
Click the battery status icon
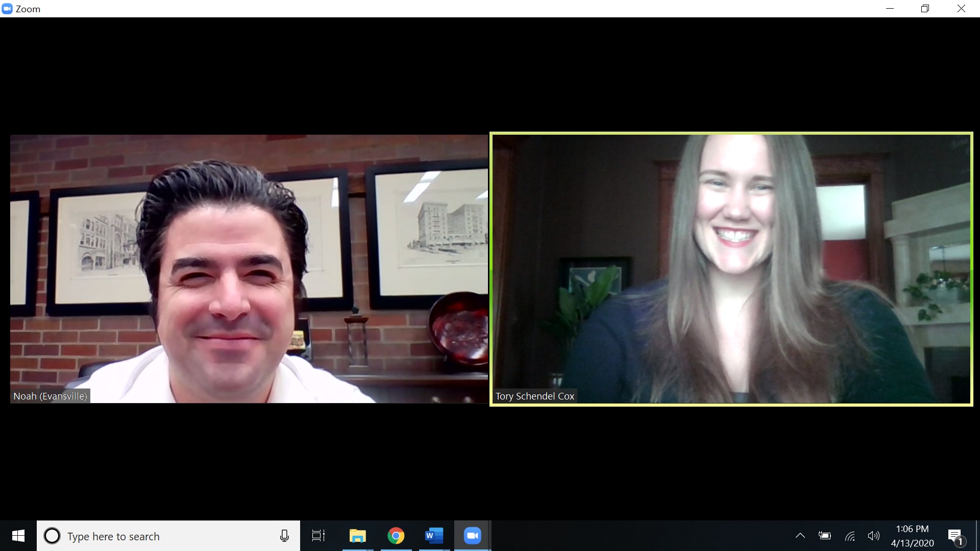coord(824,536)
